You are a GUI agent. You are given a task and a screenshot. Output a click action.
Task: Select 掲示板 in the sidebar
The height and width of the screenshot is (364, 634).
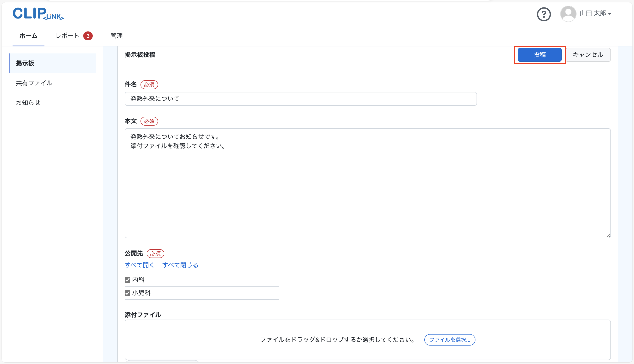pos(25,63)
